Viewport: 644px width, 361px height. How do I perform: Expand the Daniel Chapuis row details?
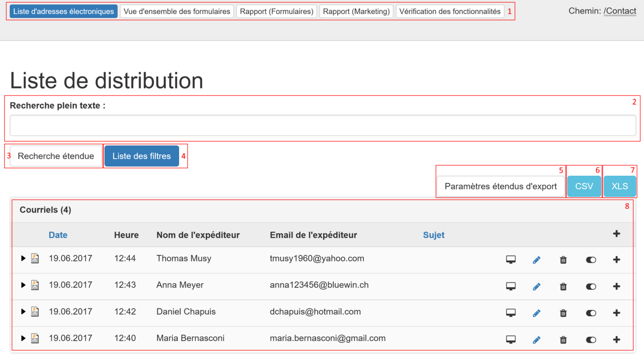(x=23, y=311)
